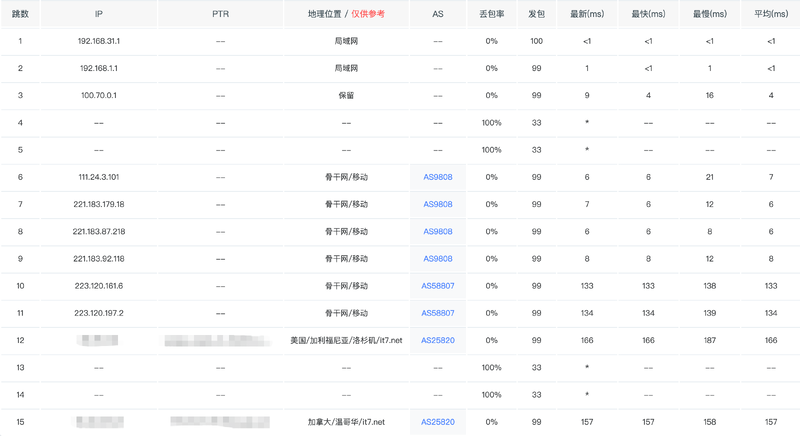This screenshot has width=800, height=436.
Task: Click the PTR column header
Action: tap(220, 14)
